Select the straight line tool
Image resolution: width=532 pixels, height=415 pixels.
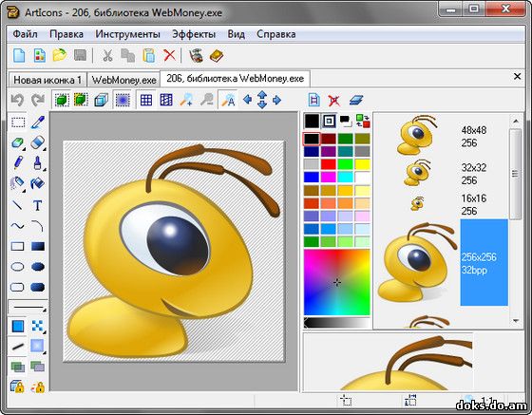(17, 205)
